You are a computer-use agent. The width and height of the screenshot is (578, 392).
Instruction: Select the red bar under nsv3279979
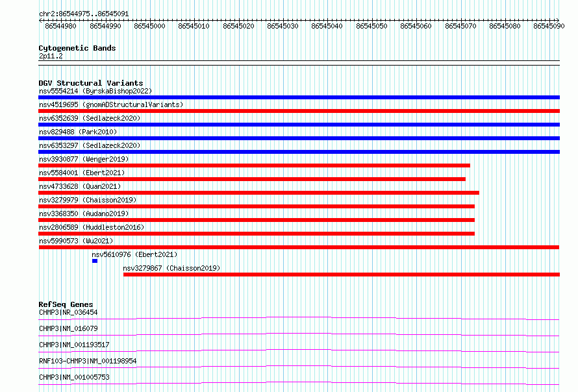coord(257,206)
